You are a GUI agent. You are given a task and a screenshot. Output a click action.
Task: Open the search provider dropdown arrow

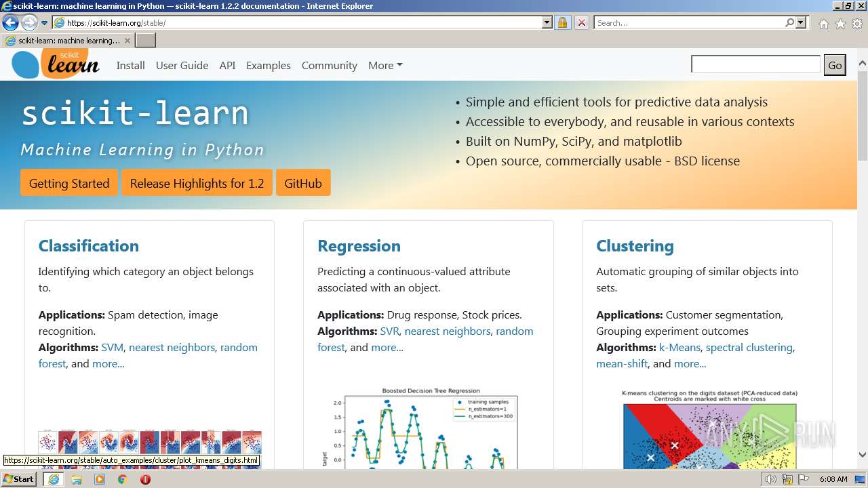tap(801, 23)
